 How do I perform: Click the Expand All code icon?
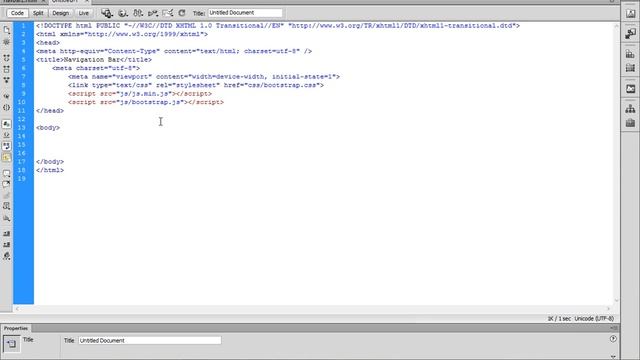(7, 80)
